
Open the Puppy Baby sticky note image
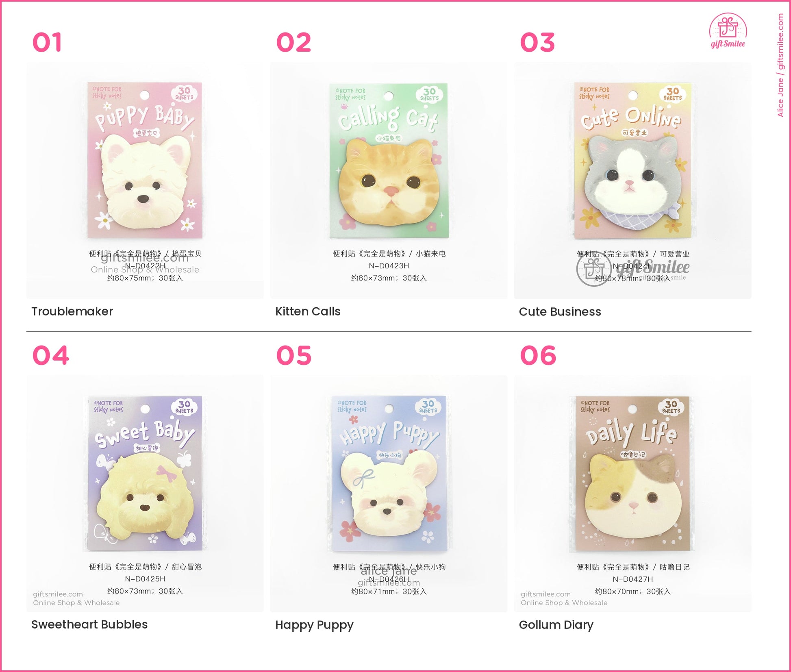[x=145, y=181]
